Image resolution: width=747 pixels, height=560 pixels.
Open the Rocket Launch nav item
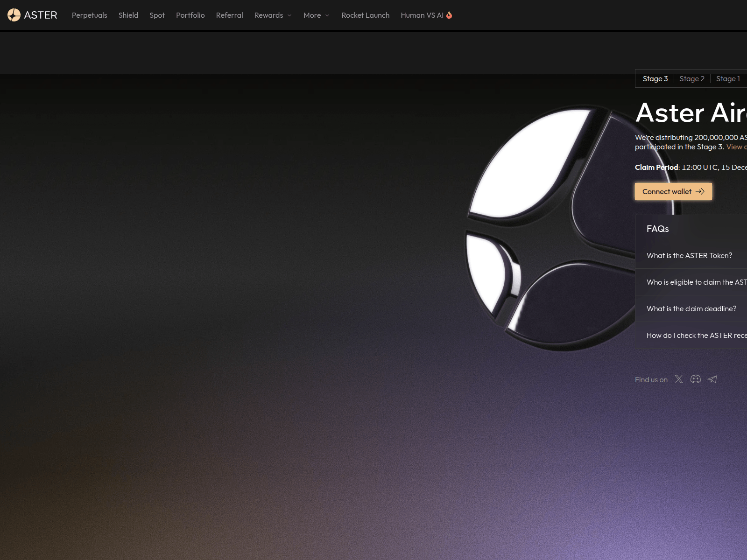click(366, 15)
